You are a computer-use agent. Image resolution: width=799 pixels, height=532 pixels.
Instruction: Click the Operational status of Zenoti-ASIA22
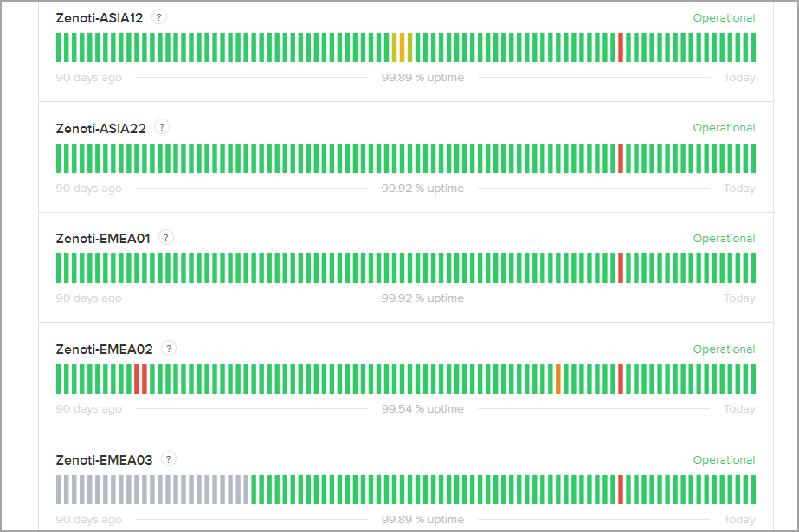point(724,128)
